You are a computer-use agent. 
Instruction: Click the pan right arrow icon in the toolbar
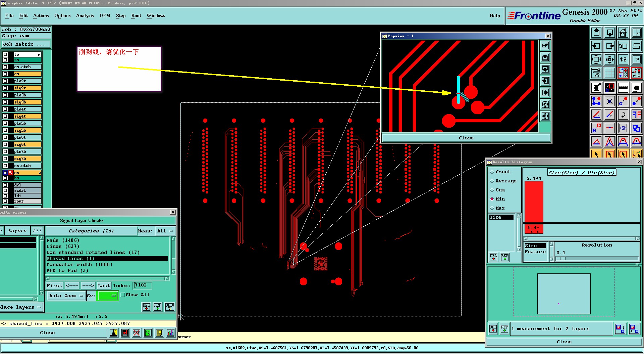pyautogui.click(x=609, y=46)
